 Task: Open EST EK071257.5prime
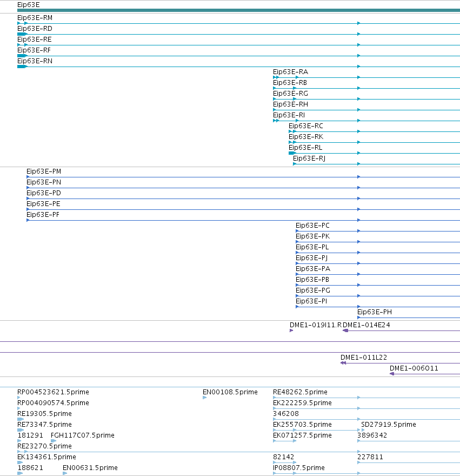coord(302,435)
